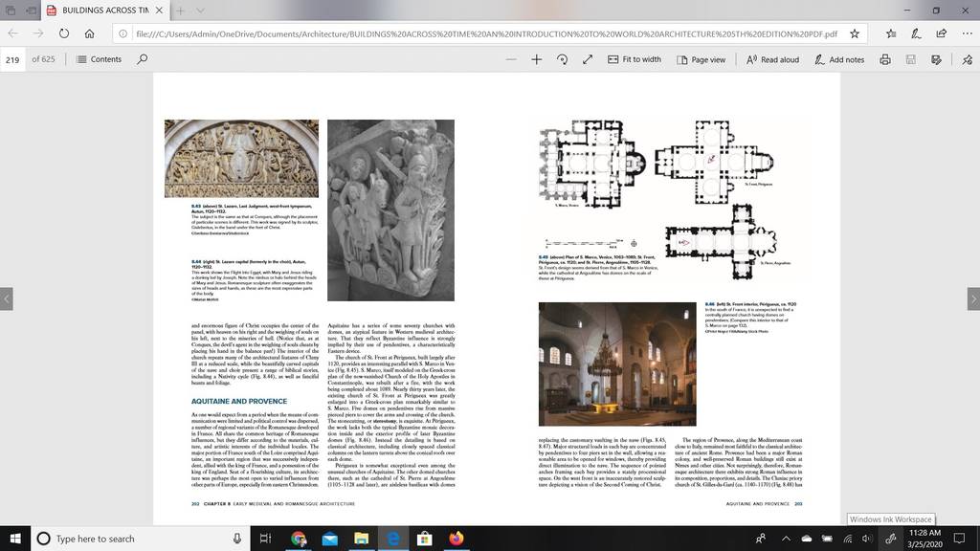The image size is (980, 551).
Task: Print the PDF document
Action: point(885,59)
